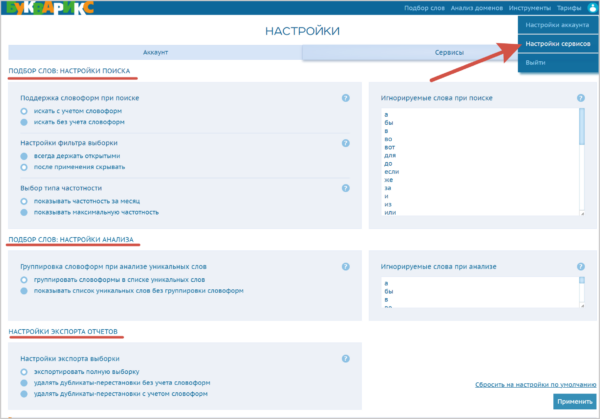600x419 pixels.
Task: Choose 'всегда держать открытыми' filter option
Action: [24, 156]
